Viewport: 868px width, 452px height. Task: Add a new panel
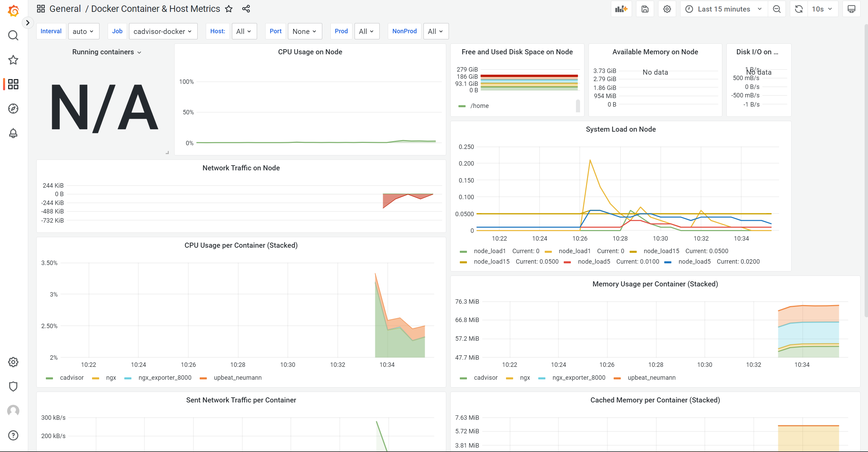click(x=621, y=9)
